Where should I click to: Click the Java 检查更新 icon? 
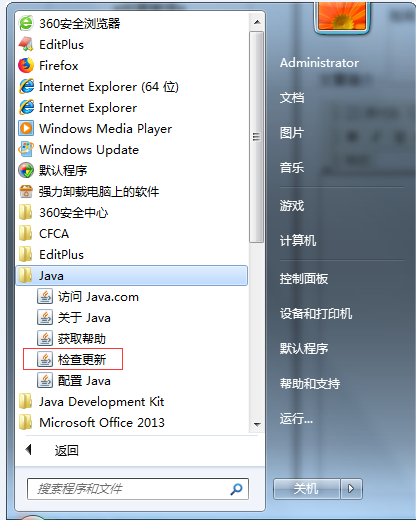coord(45,359)
